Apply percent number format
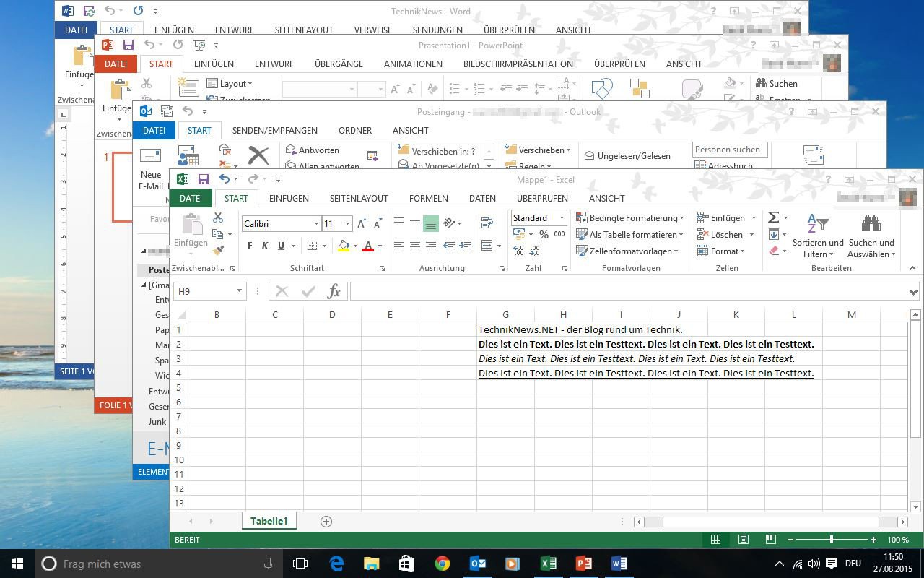The image size is (924, 578). click(544, 234)
